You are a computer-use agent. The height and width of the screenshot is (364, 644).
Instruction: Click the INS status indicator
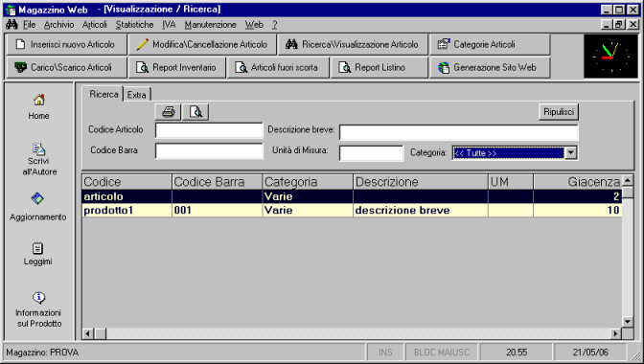pos(385,353)
